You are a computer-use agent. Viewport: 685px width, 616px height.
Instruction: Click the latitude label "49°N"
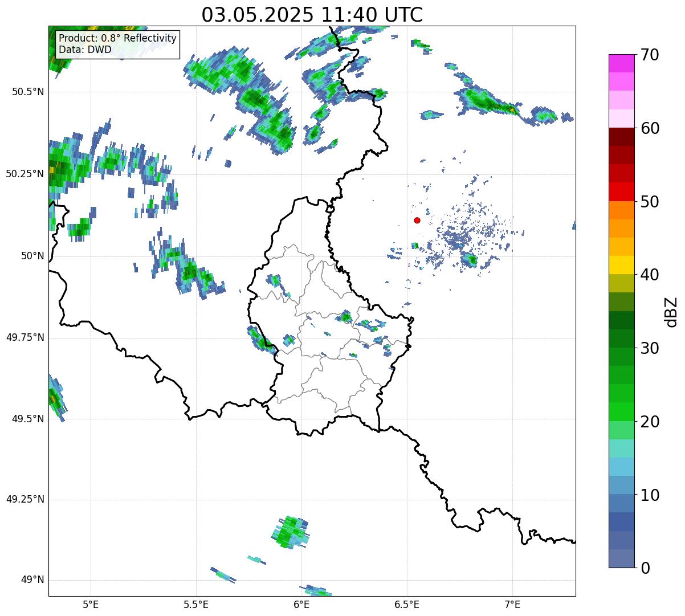tap(32, 580)
